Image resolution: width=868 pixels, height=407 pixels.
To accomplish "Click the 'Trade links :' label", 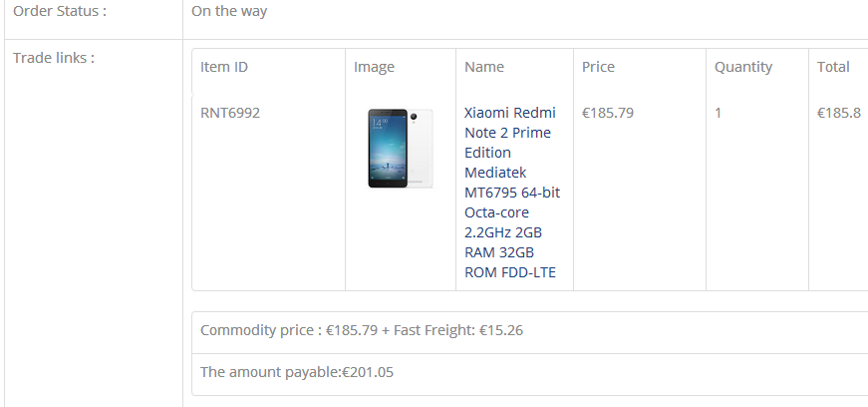I will pyautogui.click(x=54, y=57).
